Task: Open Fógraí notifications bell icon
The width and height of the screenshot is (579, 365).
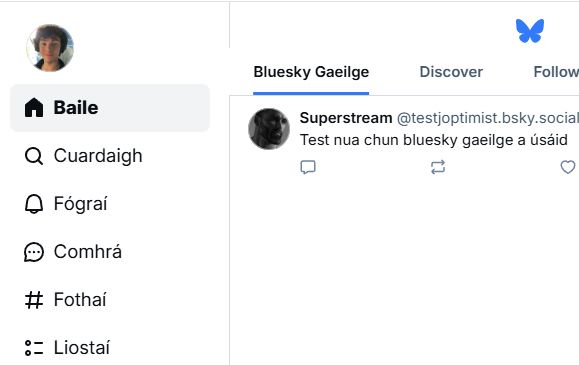Action: click(34, 204)
